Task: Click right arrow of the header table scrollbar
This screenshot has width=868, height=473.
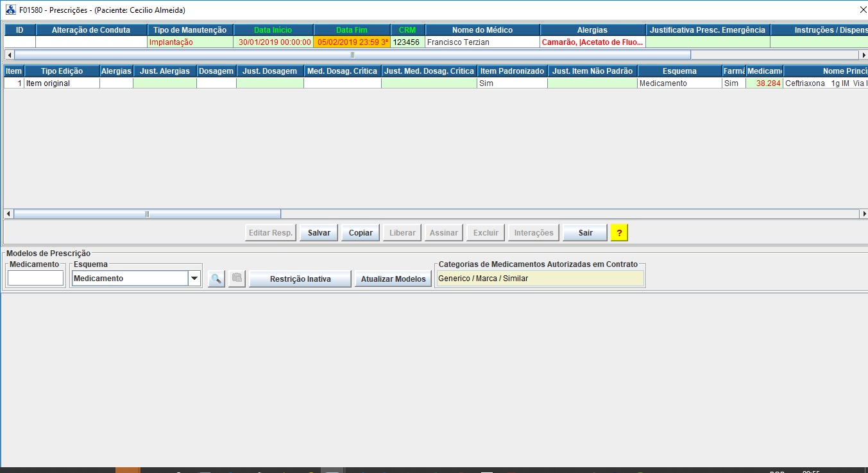Action: coord(864,55)
